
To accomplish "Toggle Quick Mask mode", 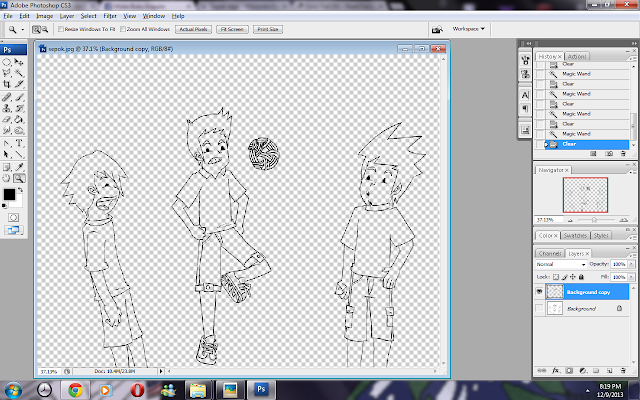I will [13, 218].
